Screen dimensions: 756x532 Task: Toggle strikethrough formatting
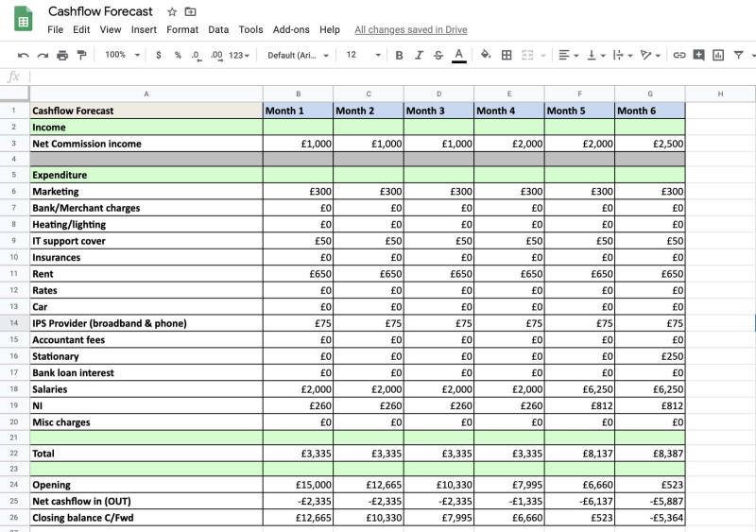(438, 56)
